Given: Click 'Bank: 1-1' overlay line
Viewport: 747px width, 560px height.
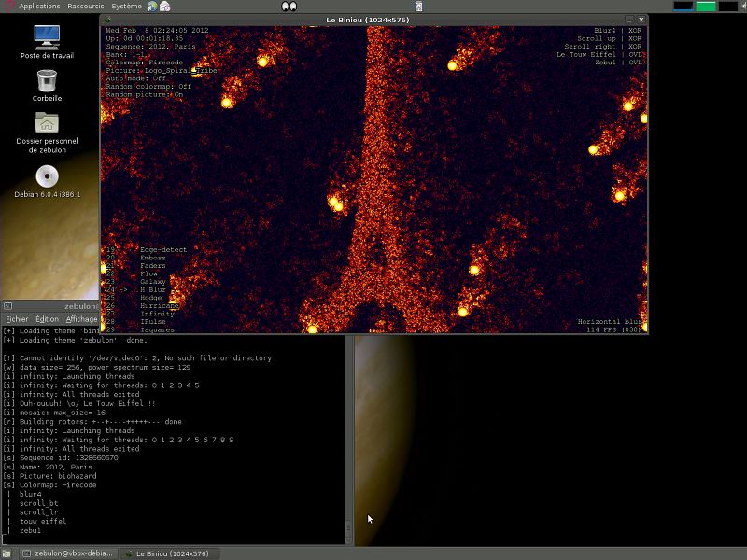Looking at the screenshot, I should pyautogui.click(x=125, y=55).
